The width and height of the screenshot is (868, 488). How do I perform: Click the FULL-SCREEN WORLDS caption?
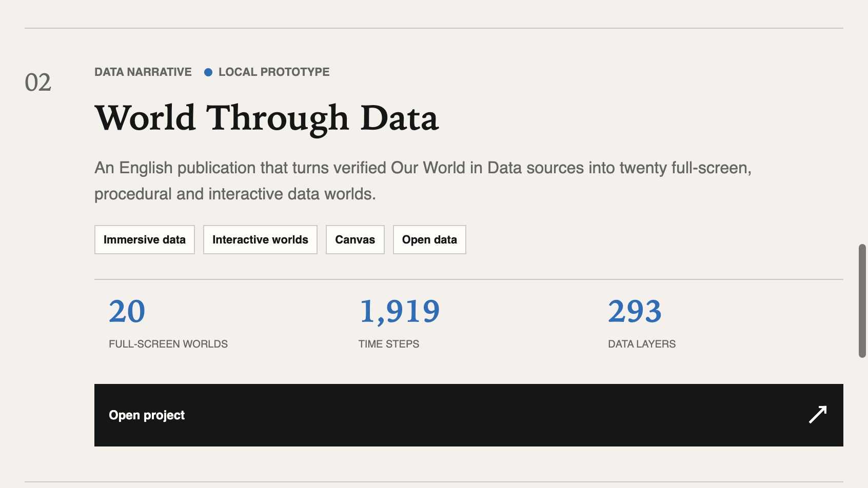point(168,344)
